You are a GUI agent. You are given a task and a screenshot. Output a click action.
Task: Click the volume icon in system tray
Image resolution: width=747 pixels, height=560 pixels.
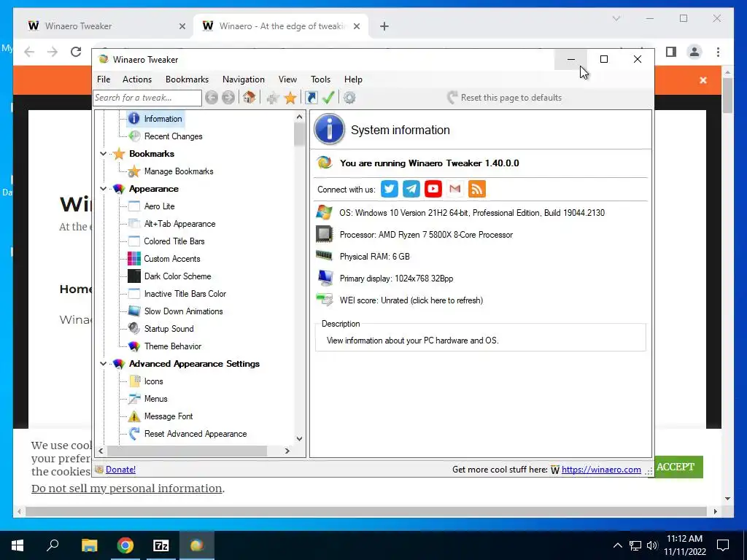652,545
